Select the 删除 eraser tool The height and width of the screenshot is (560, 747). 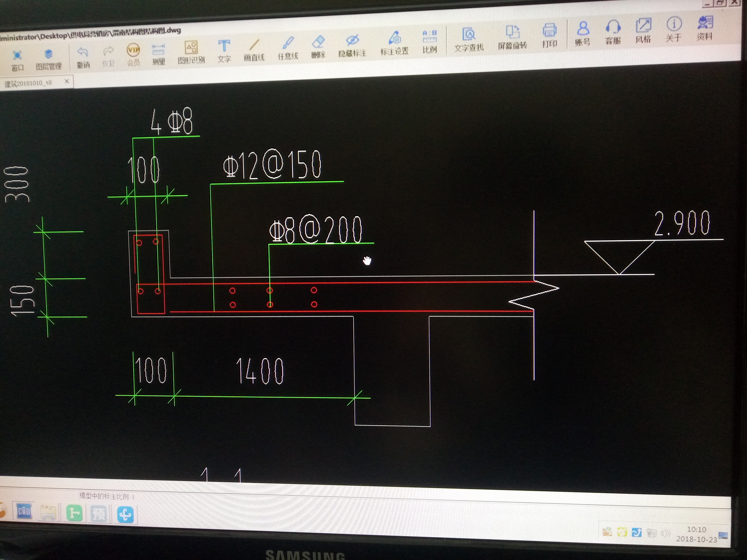tap(318, 47)
